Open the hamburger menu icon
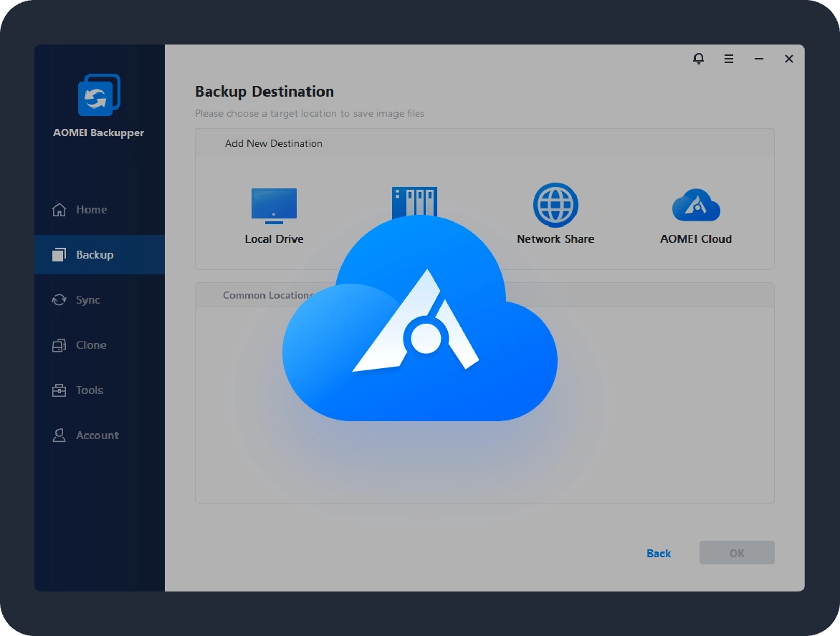The width and height of the screenshot is (840, 636). [x=729, y=59]
